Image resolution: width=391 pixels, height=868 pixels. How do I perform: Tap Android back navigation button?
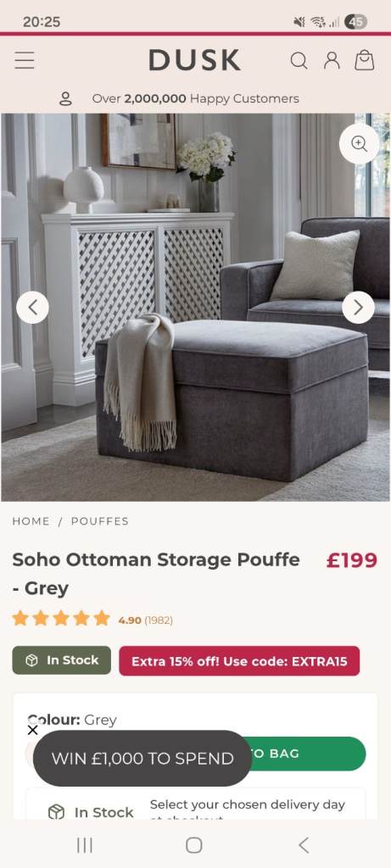point(304,845)
